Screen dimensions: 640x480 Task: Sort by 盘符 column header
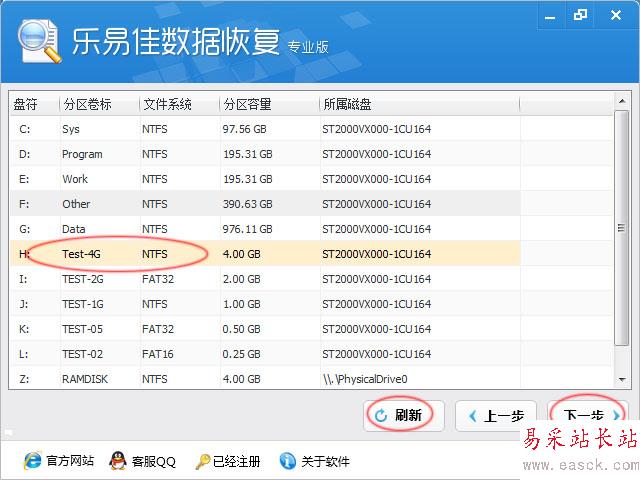click(x=35, y=104)
